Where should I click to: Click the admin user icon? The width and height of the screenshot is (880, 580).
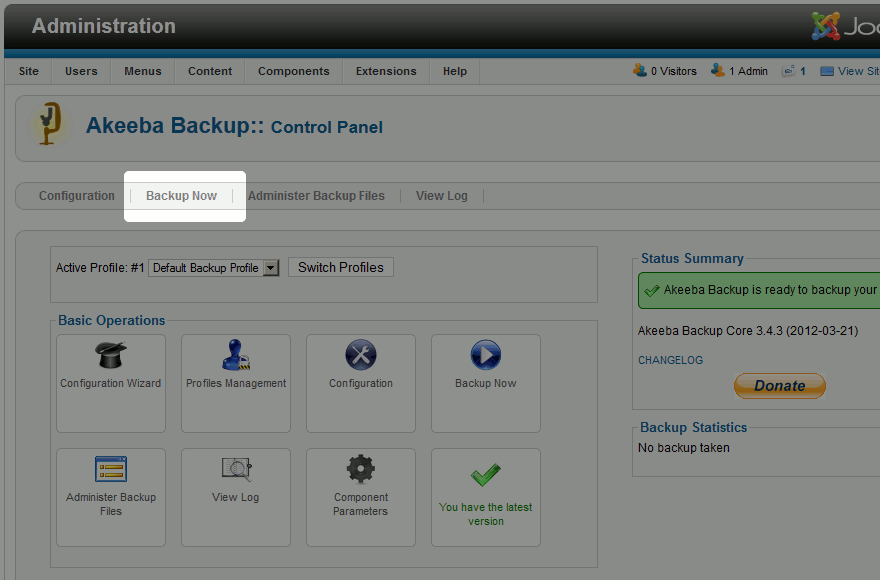718,71
